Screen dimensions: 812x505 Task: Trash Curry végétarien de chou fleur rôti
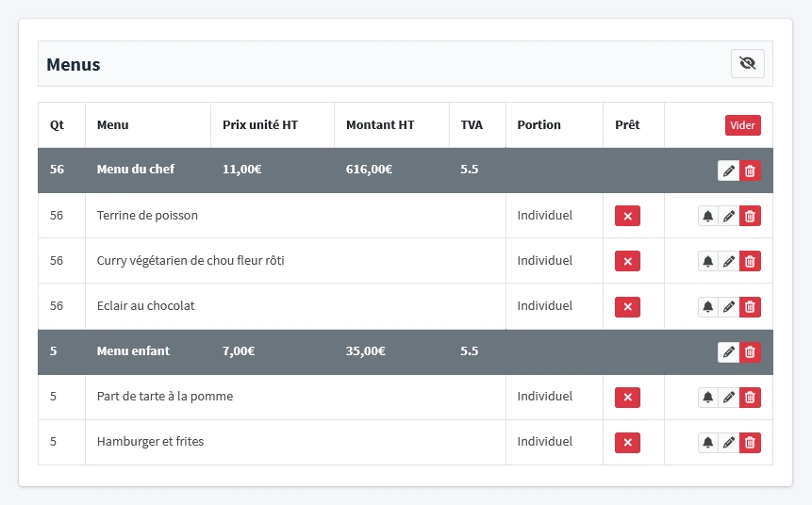click(x=750, y=261)
